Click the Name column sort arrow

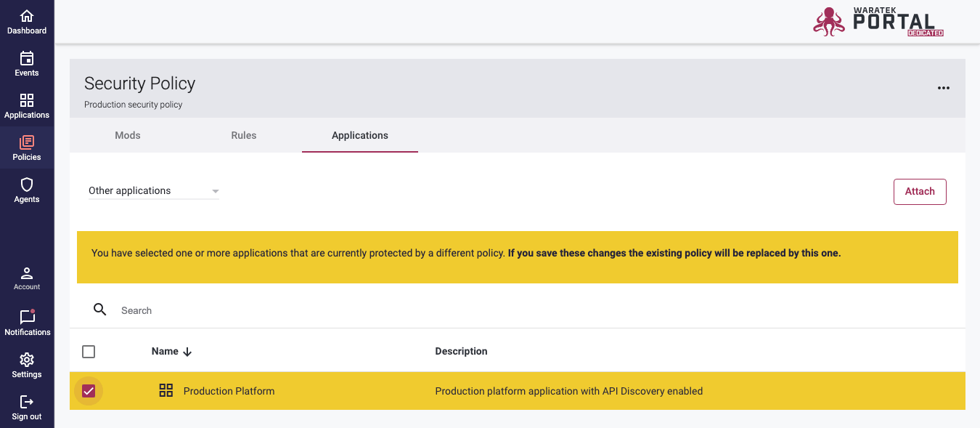click(187, 352)
